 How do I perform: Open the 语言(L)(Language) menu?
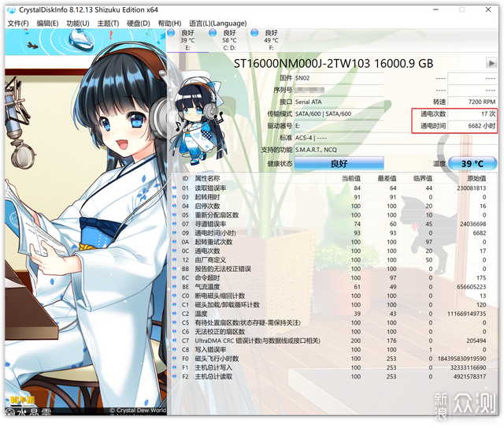pos(217,24)
